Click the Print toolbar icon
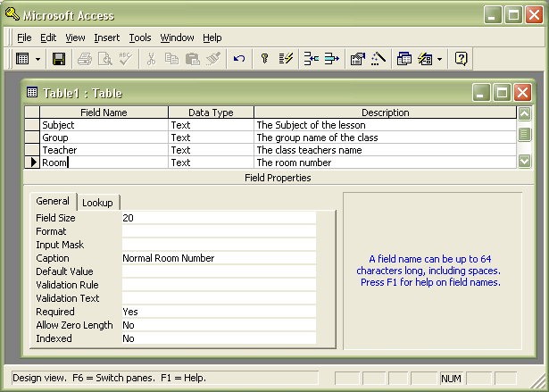 (x=85, y=59)
